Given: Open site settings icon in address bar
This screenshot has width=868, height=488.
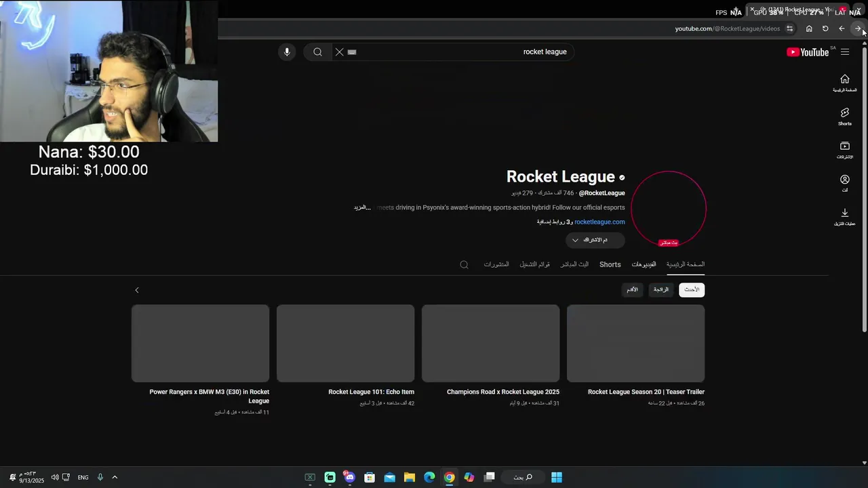Looking at the screenshot, I should click(x=789, y=28).
